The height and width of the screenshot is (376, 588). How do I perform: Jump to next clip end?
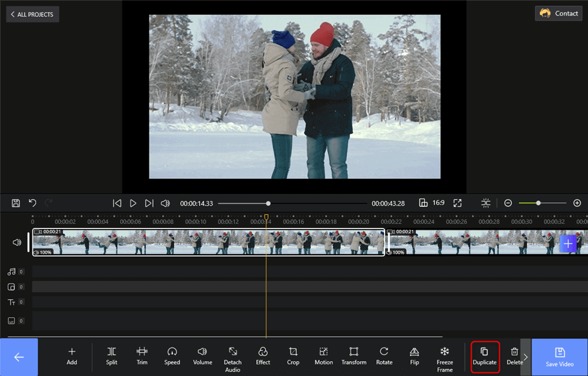(149, 203)
